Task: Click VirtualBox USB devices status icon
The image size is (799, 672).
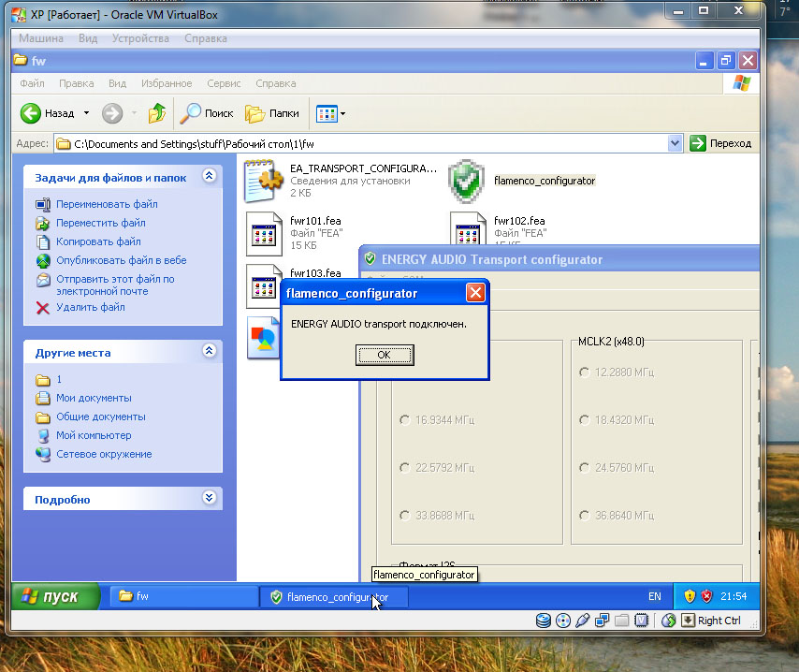Action: (x=583, y=621)
